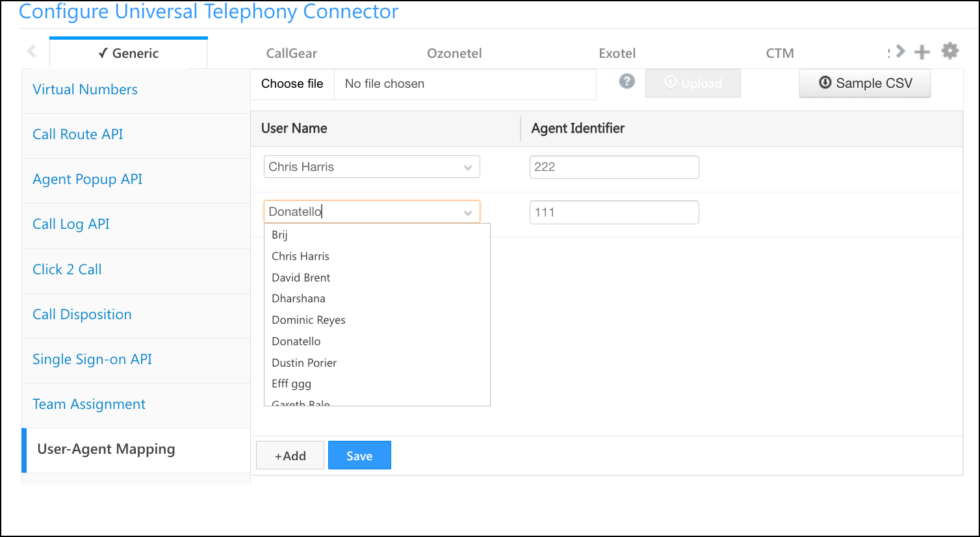Open connector settings gear icon
The image size is (980, 537).
[950, 51]
